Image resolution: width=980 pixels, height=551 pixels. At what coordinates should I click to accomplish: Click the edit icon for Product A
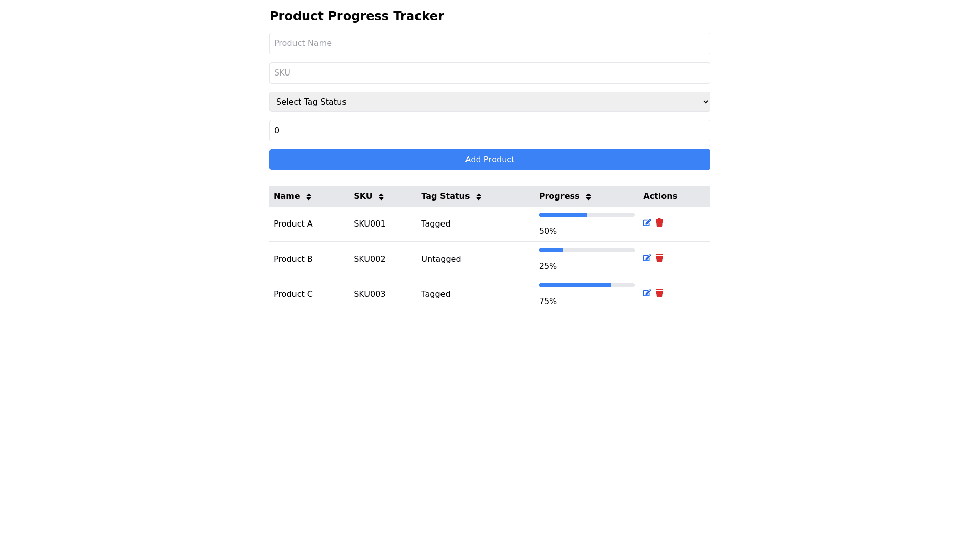click(647, 223)
